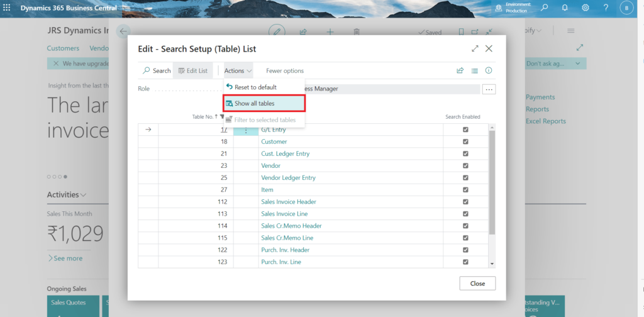This screenshot has width=644, height=317.
Task: Click the share icon in dialog toolbar
Action: pyautogui.click(x=460, y=70)
